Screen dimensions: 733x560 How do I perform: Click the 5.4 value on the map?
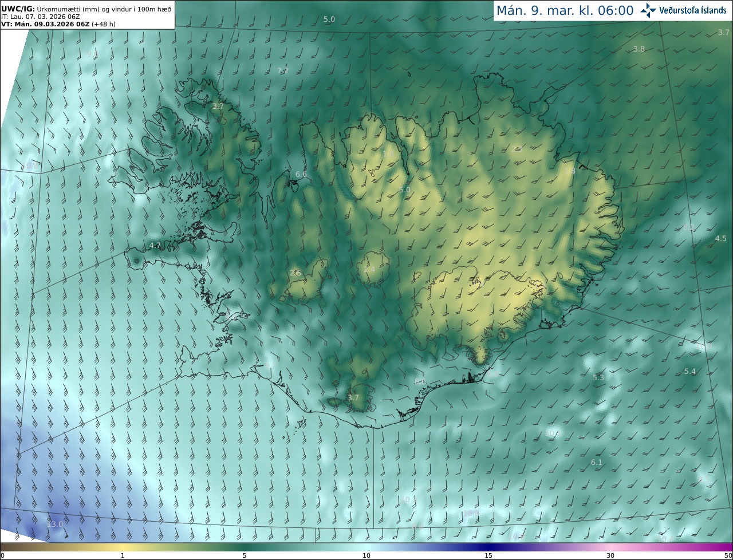click(690, 372)
